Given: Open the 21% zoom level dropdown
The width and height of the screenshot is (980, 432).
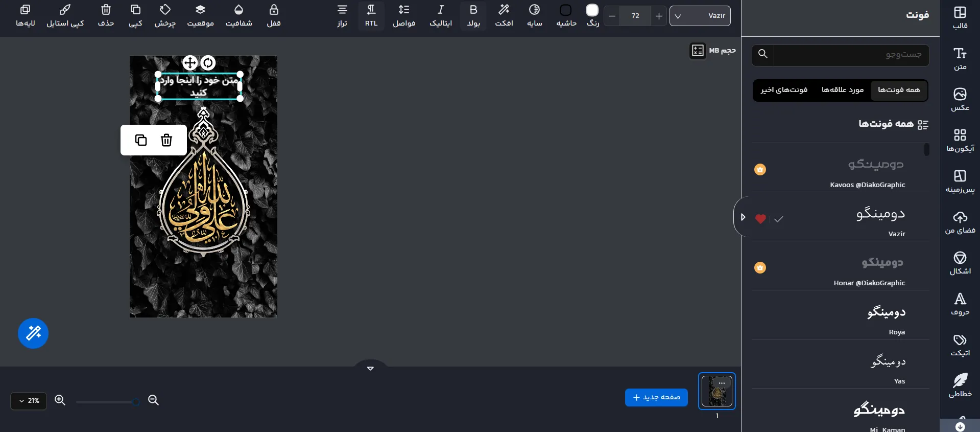Looking at the screenshot, I should tap(29, 401).
